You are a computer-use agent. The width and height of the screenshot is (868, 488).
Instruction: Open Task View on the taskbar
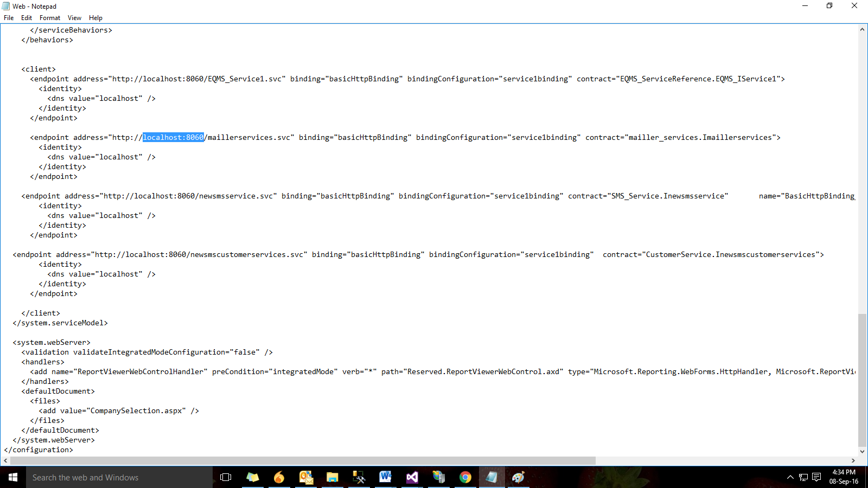(226, 477)
